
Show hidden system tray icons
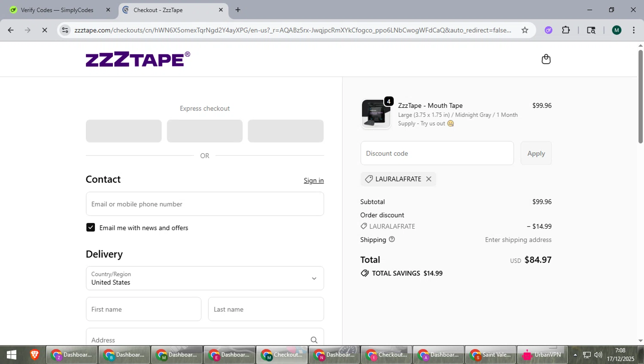click(575, 355)
